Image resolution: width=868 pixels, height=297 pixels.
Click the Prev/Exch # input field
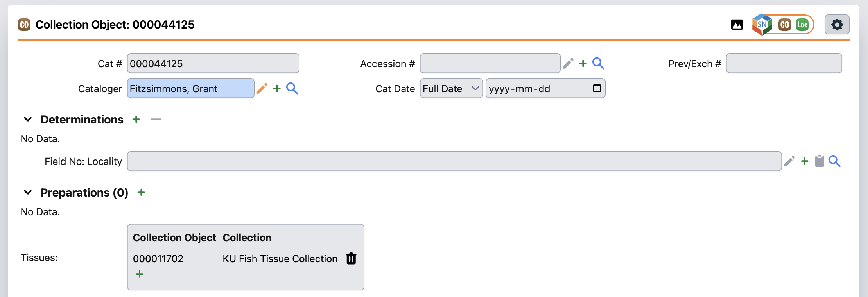pos(784,64)
